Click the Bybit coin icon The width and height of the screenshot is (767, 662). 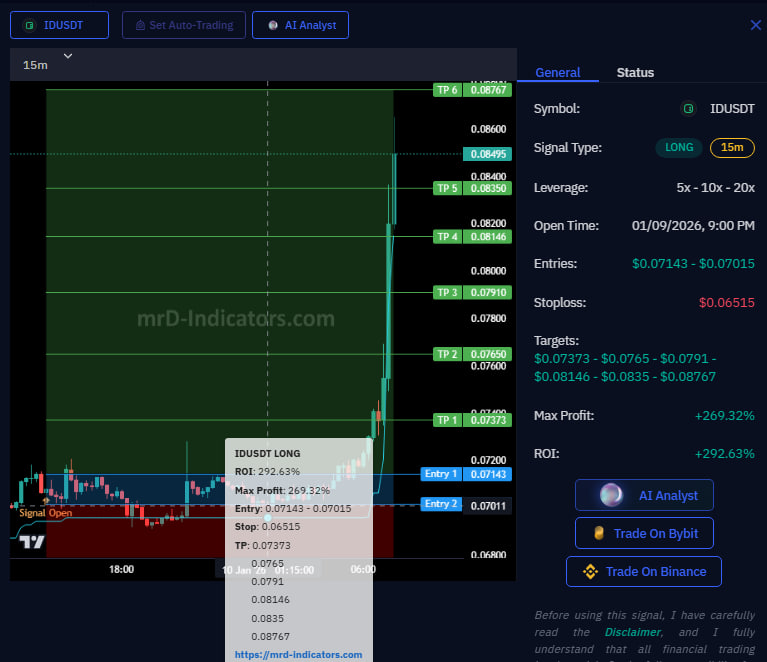click(599, 533)
